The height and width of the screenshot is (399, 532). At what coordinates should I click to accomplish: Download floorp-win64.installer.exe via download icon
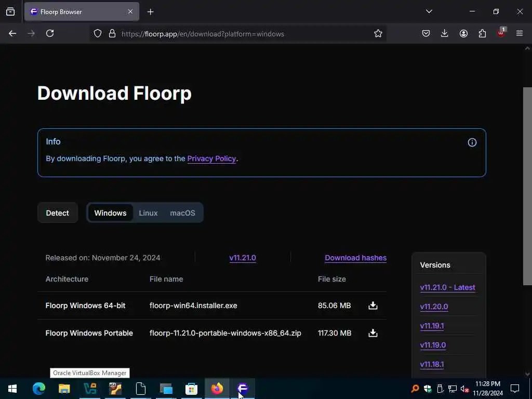coord(373,305)
